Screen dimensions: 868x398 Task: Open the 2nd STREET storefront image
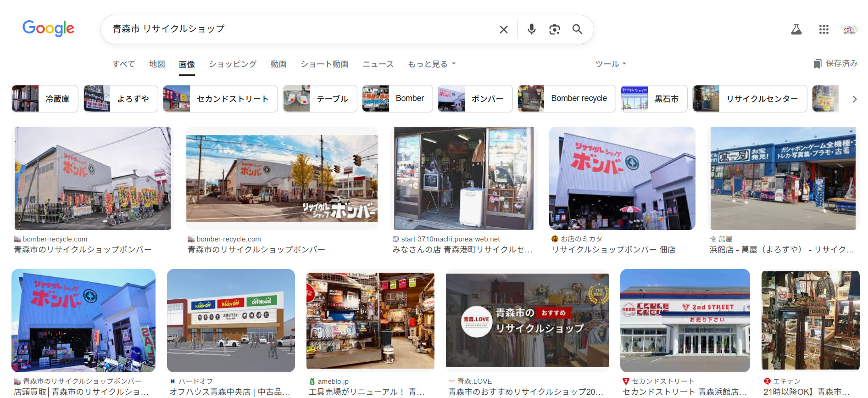tap(685, 320)
